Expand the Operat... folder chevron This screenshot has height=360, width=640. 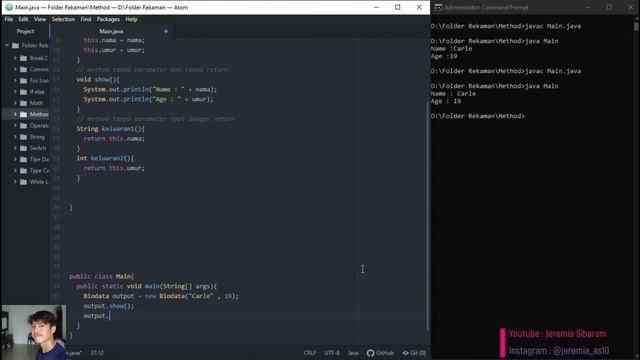(x=15, y=126)
